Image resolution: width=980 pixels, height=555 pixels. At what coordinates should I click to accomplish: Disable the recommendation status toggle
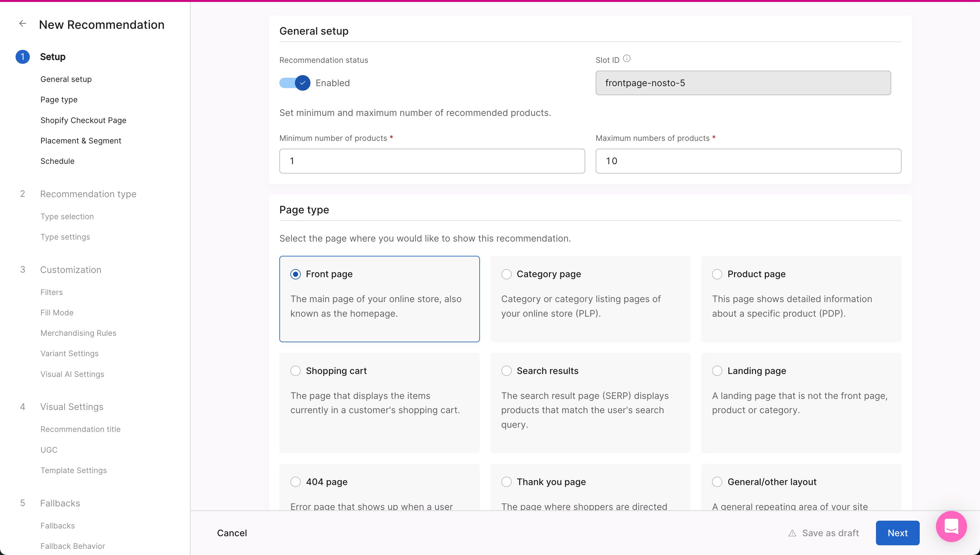click(x=295, y=83)
